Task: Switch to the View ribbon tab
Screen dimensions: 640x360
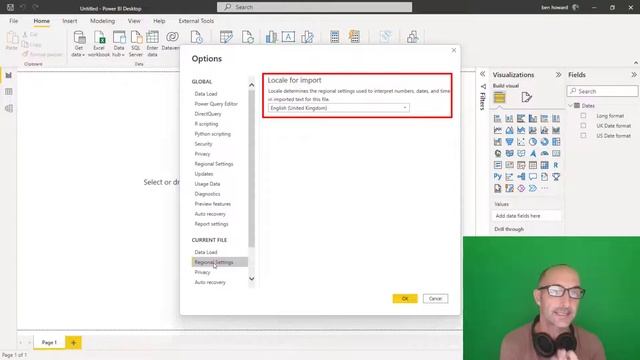Action: coord(134,21)
